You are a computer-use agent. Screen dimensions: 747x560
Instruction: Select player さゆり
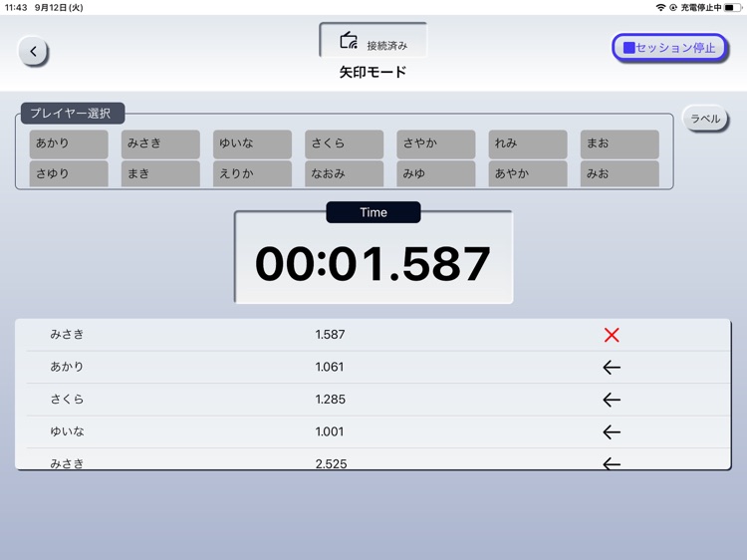[69, 173]
